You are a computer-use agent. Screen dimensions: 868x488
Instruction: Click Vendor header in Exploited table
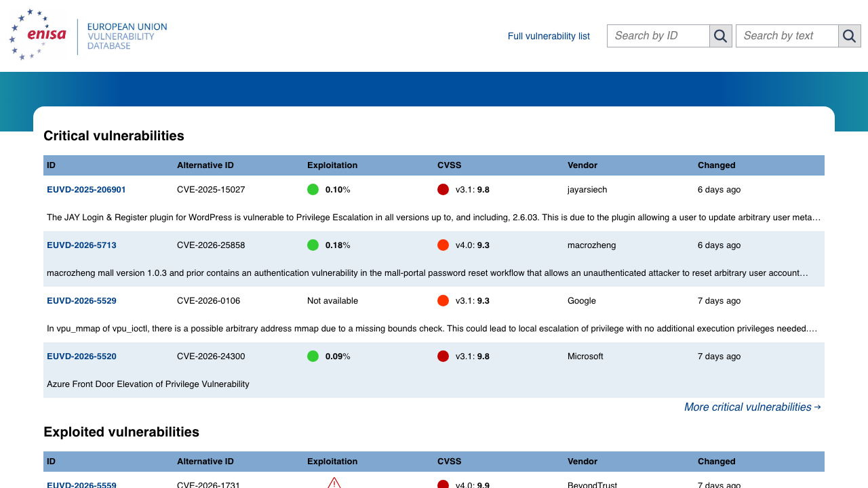pos(583,462)
